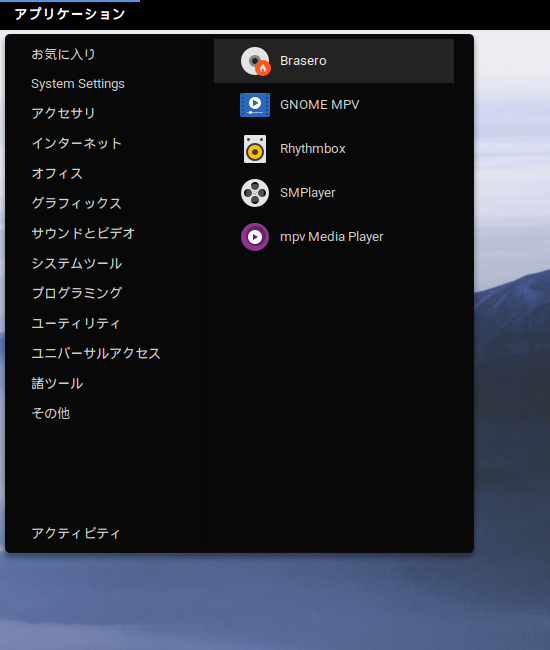The width and height of the screenshot is (550, 650).
Task: Open the プログラミング category
Action: click(77, 293)
